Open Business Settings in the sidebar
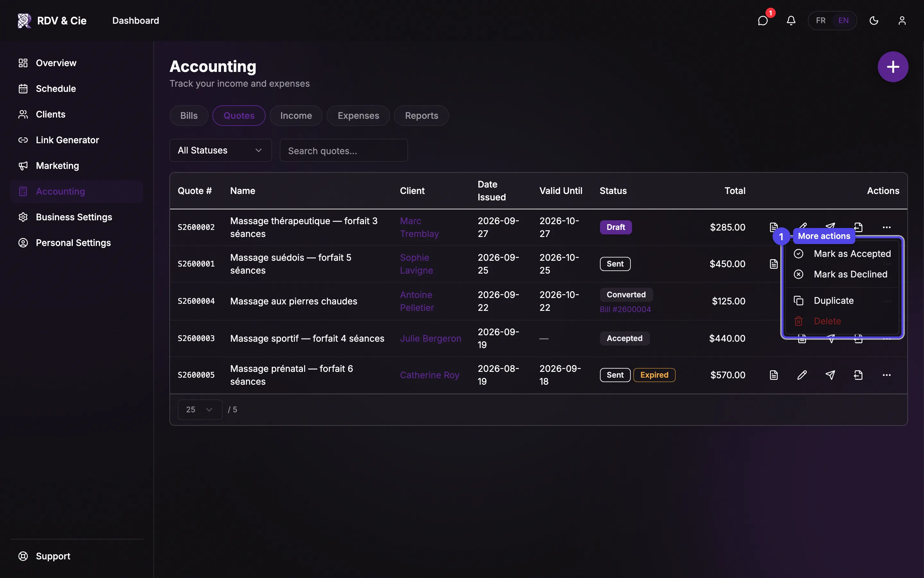 [76, 217]
